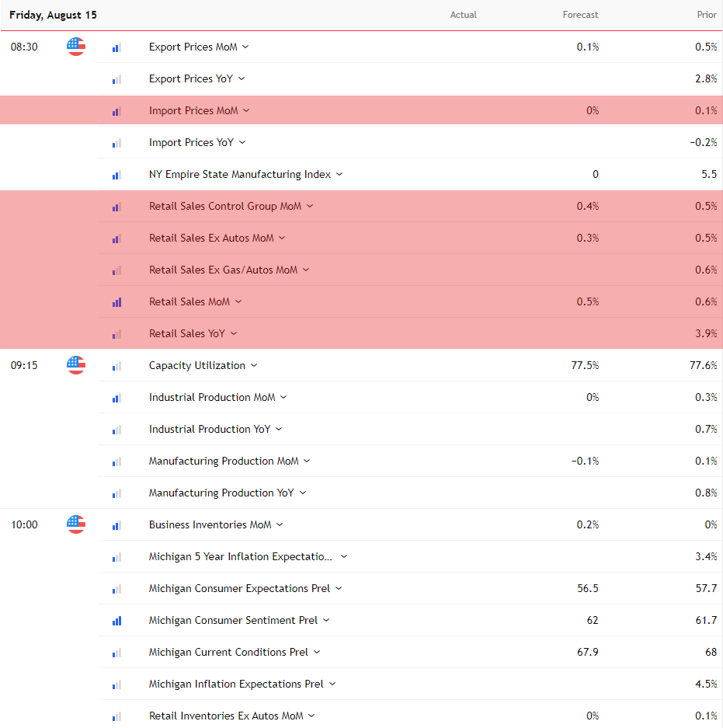Expand the Manufacturing Production MoM chevron
This screenshot has width=723, height=728.
coord(307,461)
